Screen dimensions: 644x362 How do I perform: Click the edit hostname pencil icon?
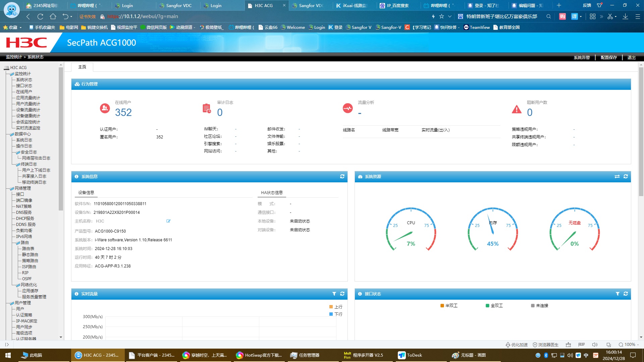pos(168,221)
